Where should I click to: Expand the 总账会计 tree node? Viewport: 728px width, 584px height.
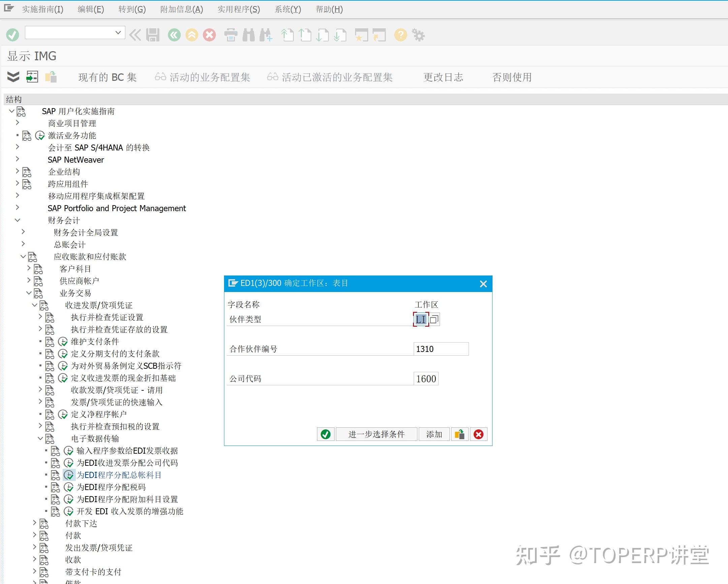[x=23, y=245]
